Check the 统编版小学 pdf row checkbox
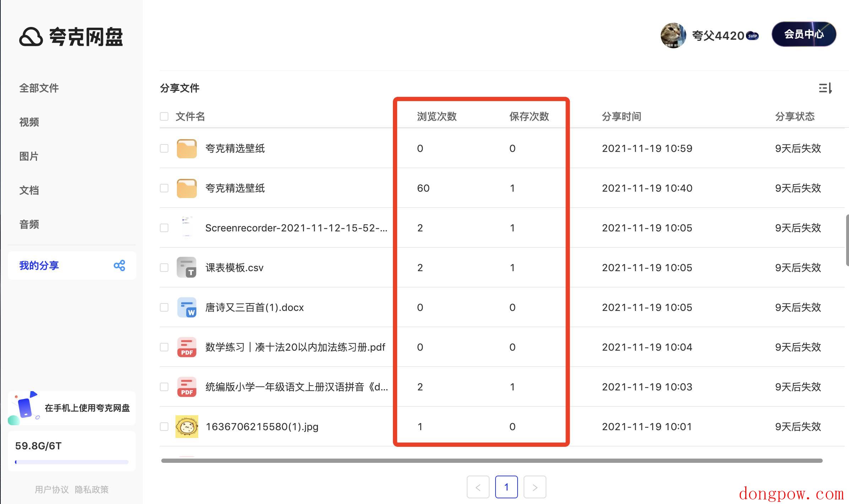849x504 pixels. (x=164, y=387)
